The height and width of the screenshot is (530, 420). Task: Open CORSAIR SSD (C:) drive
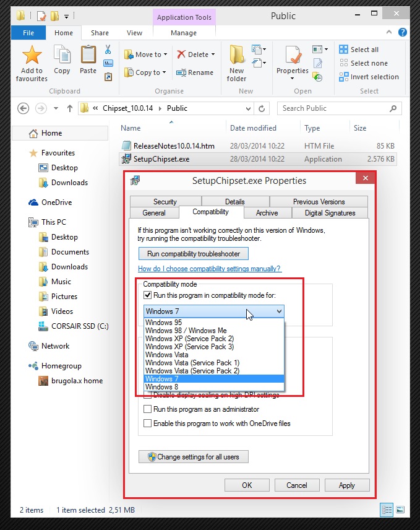[74, 326]
